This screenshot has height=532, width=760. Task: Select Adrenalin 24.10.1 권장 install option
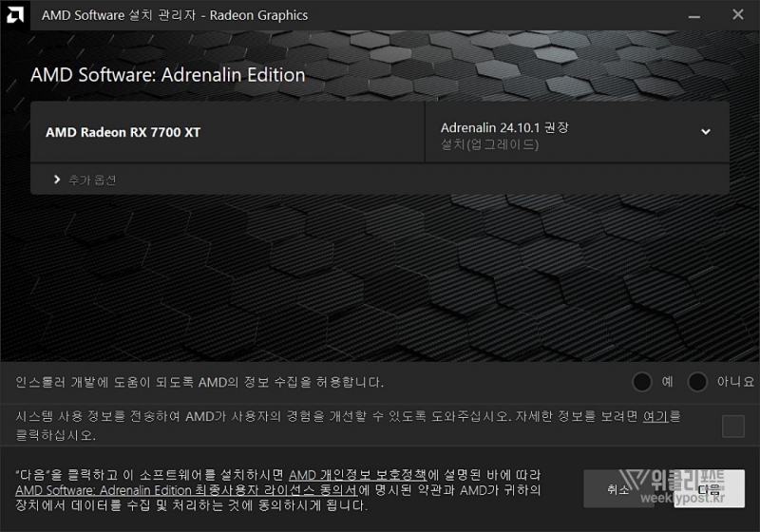504,127
